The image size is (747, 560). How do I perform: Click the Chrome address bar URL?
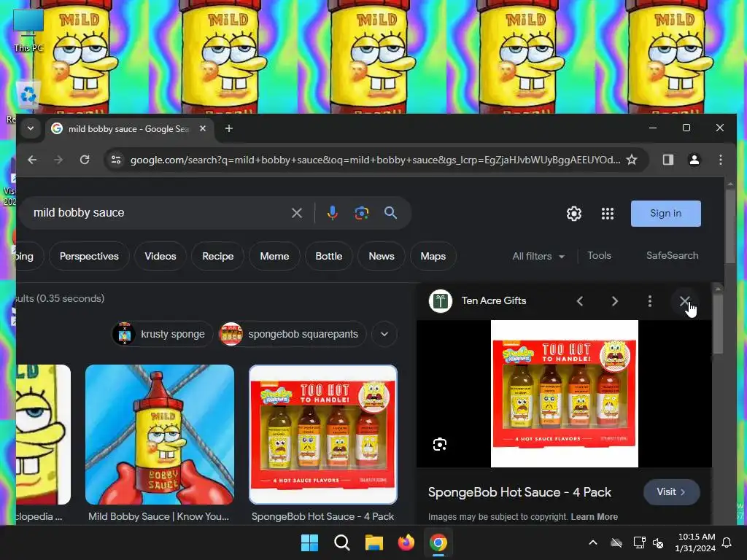pos(376,160)
